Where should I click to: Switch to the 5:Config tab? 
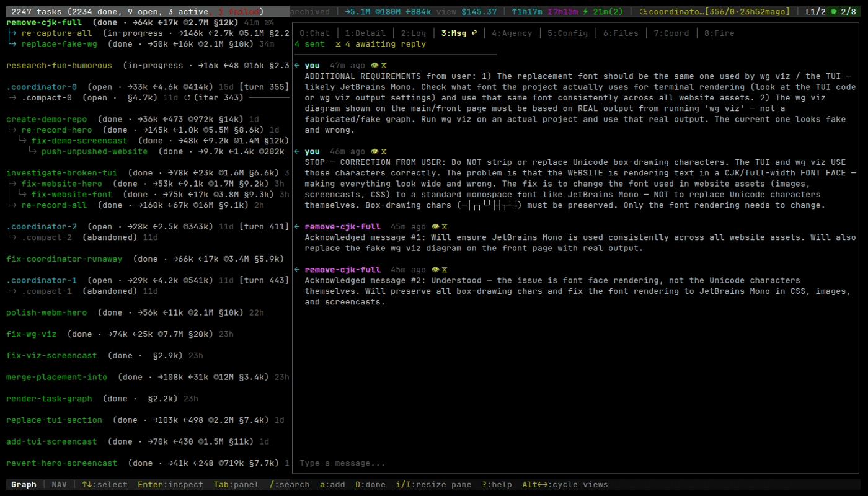point(567,33)
